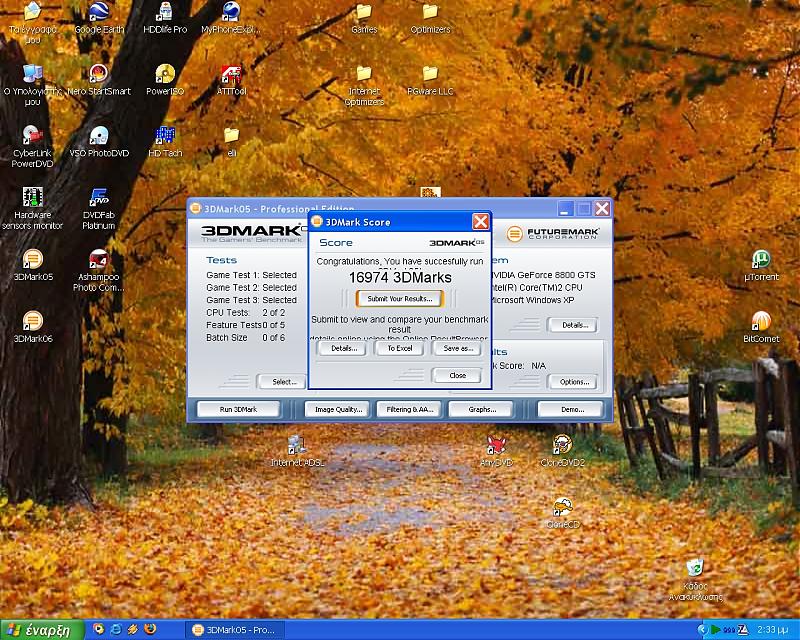
Task: Launch Internet Explorer from quick launch
Action: (x=116, y=629)
